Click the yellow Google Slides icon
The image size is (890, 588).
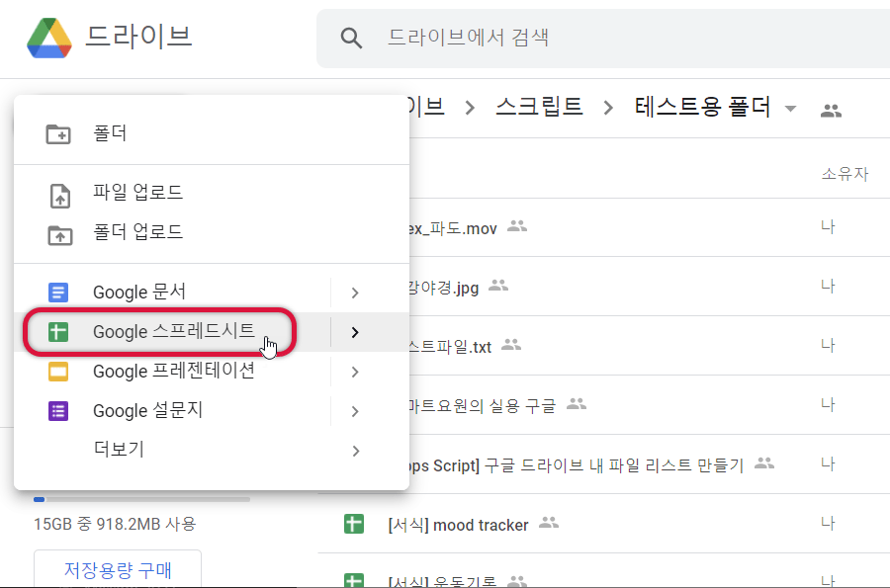point(59,372)
